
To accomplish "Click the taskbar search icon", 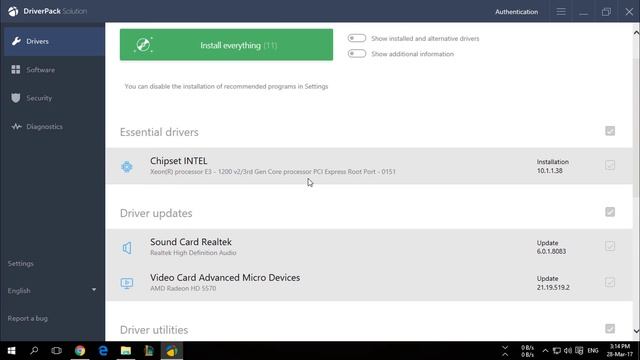I will pos(34,351).
